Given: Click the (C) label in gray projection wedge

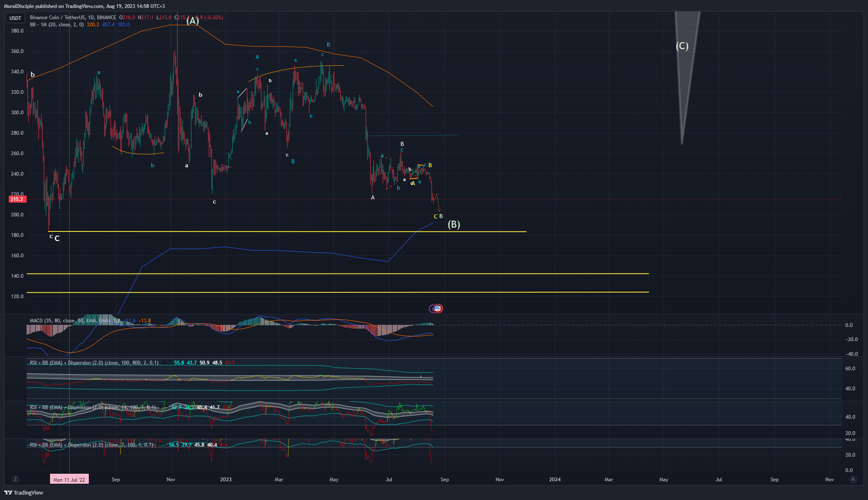Looking at the screenshot, I should click(682, 46).
